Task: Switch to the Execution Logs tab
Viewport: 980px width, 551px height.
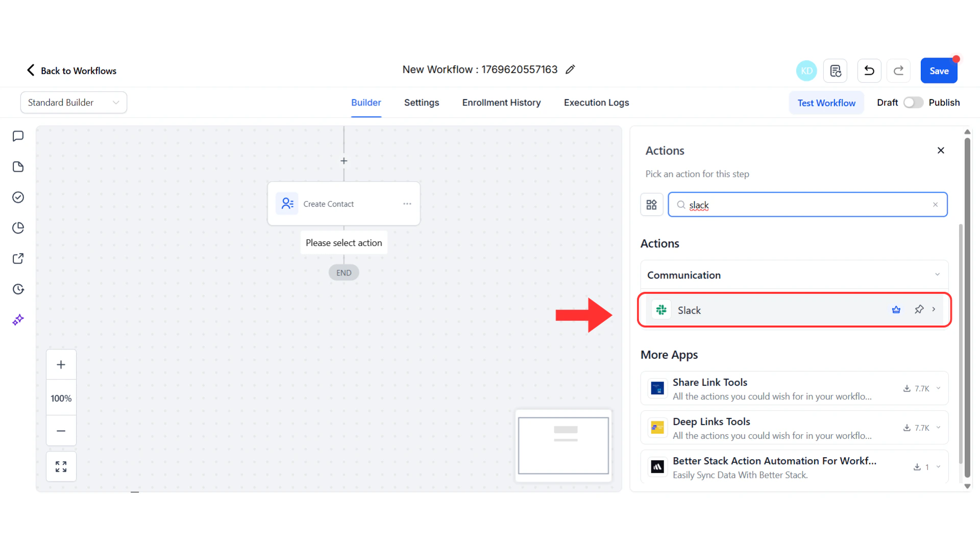Action: point(596,103)
